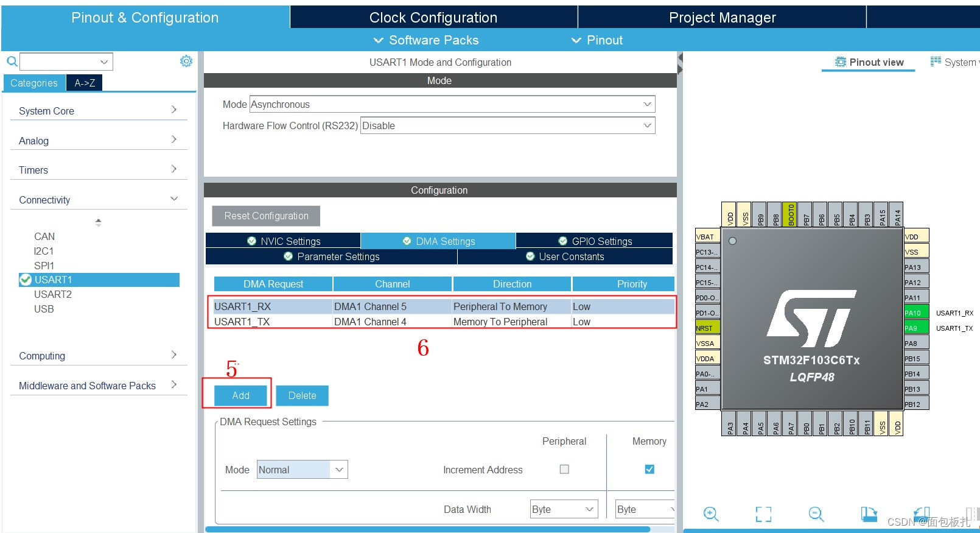980x533 pixels.
Task: Click the VBAT pin on the chip
Action: click(x=707, y=236)
